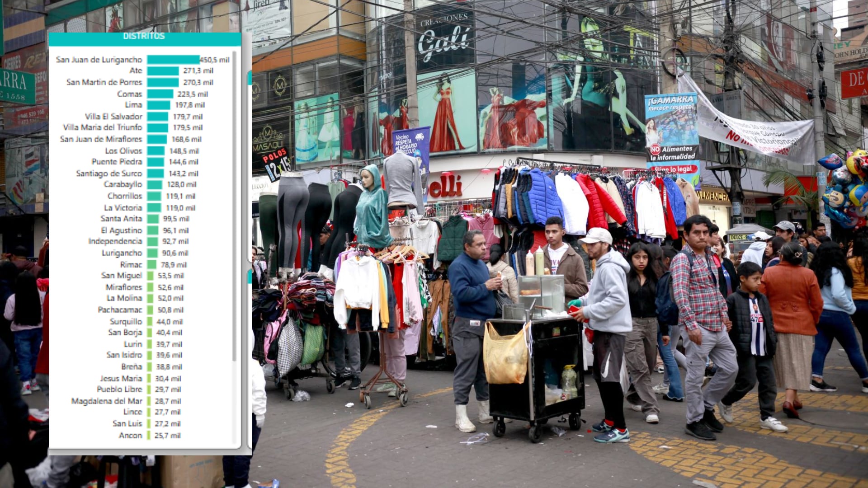This screenshot has width=868, height=488.
Task: Select the 'Santiago de Surco' label
Action: (x=109, y=174)
